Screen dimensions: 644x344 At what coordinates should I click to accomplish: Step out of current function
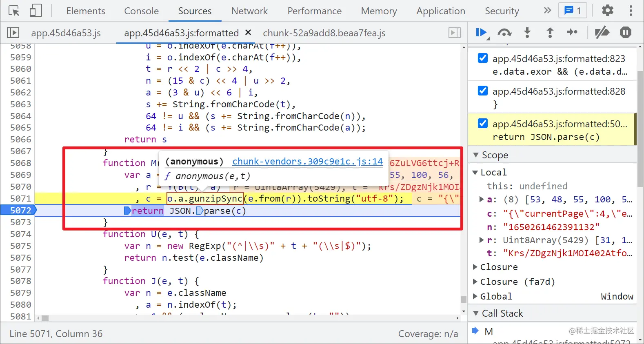click(x=550, y=33)
